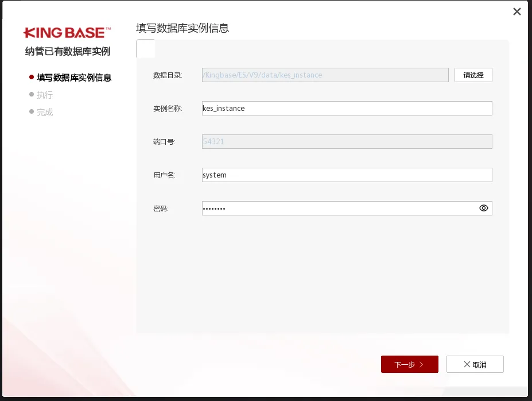This screenshot has height=401, width=532.
Task: Click the 端口号 field showing 54321
Action: pyautogui.click(x=347, y=141)
